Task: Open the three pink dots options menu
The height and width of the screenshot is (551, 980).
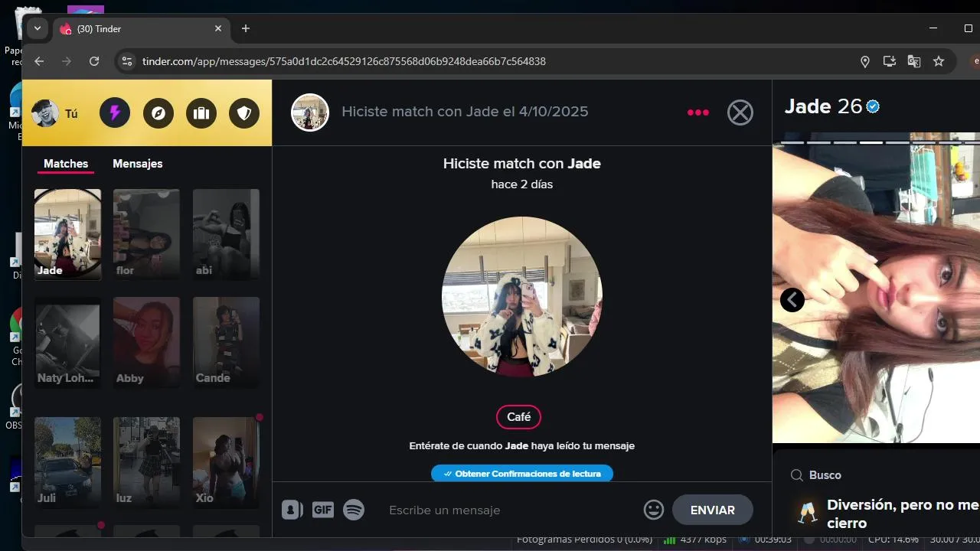Action: pyautogui.click(x=698, y=112)
